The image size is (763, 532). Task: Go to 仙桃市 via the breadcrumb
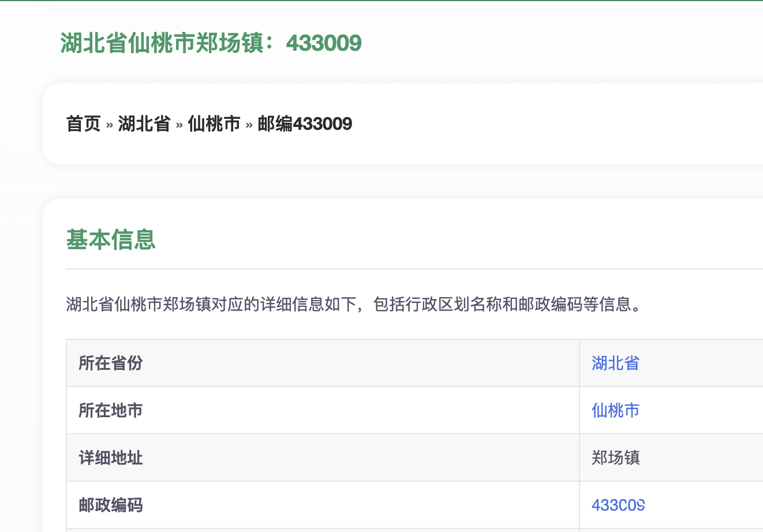pos(214,123)
